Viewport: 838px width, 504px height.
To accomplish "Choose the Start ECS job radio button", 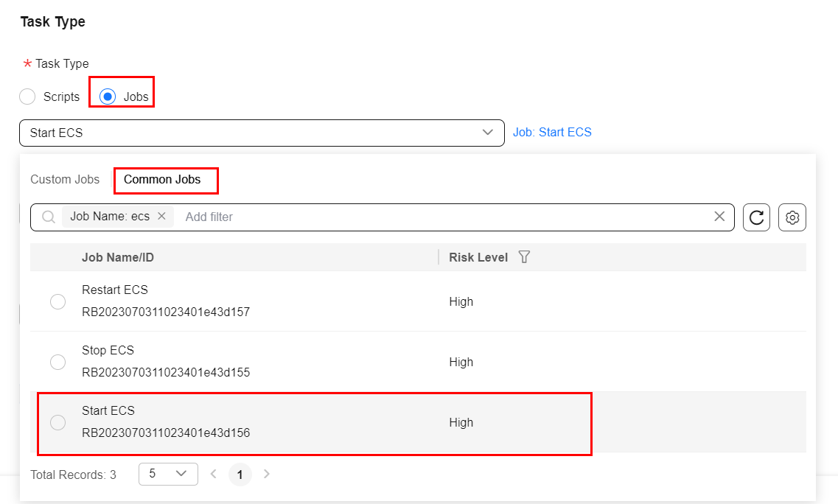I will click(x=57, y=422).
